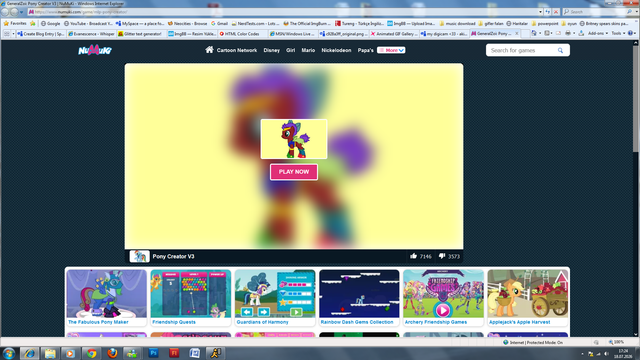
Task: Switch to the Glitter text generator tab
Action: point(142,33)
